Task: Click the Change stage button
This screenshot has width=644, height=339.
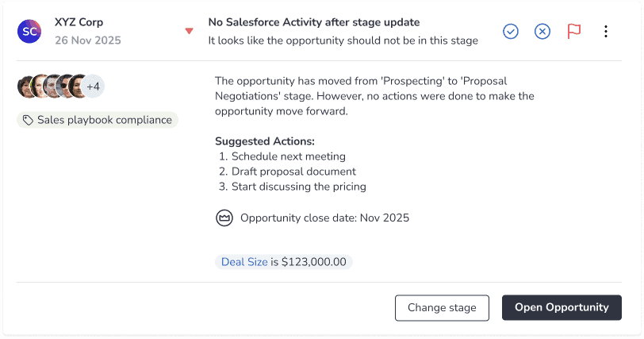Action: pyautogui.click(x=442, y=308)
